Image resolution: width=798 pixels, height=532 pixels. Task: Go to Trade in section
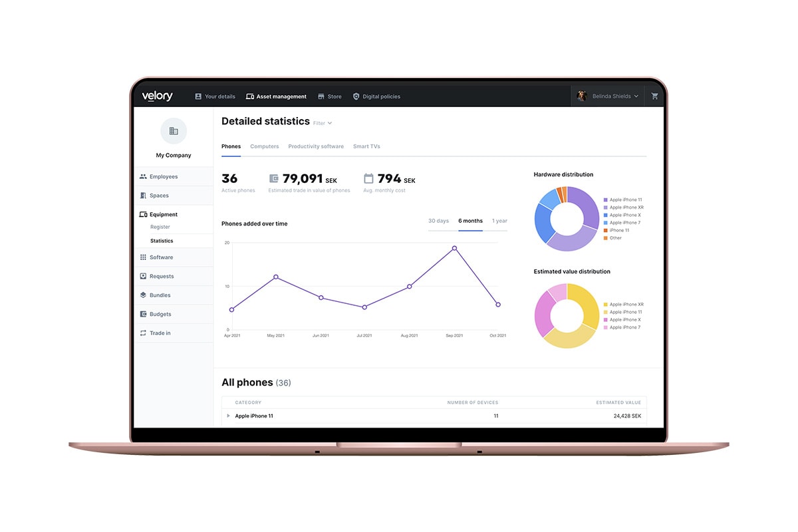[x=174, y=332]
